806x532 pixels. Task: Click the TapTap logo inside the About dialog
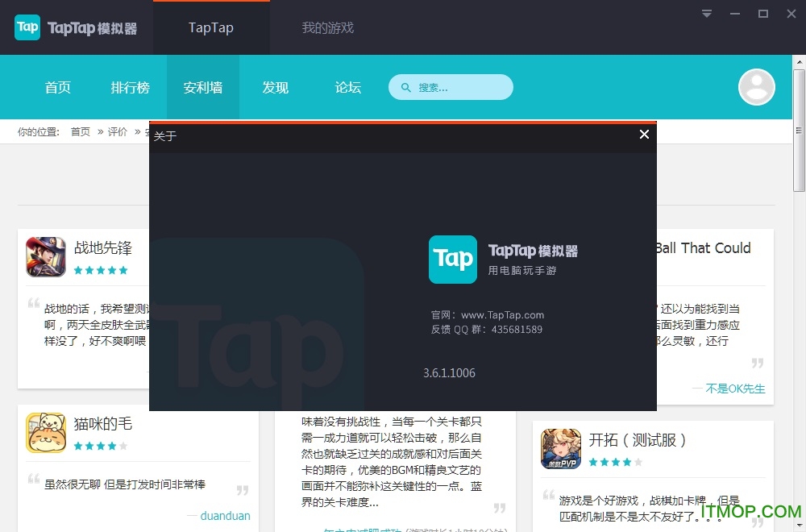click(453, 260)
